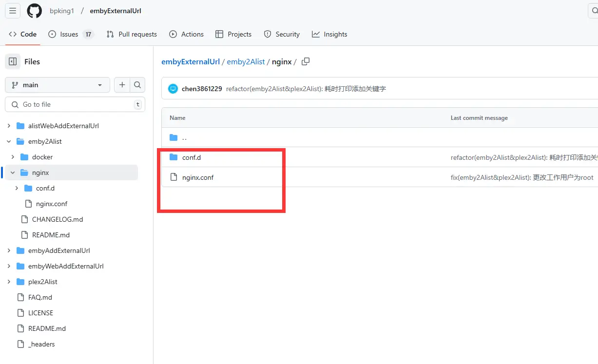Open the main branch dropdown
This screenshot has width=598, height=364.
(x=57, y=84)
